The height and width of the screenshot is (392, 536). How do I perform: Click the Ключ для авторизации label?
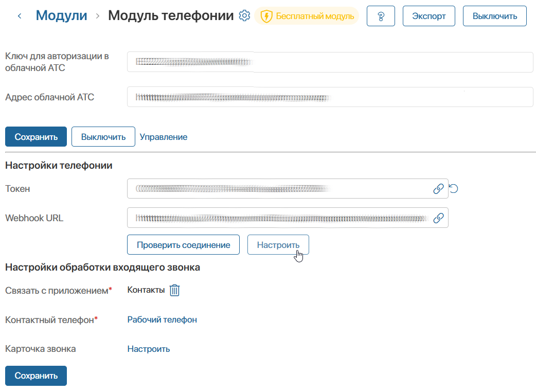click(x=57, y=62)
